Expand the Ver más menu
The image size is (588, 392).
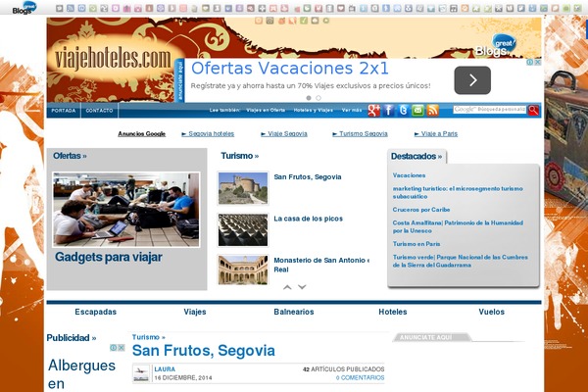point(352,111)
